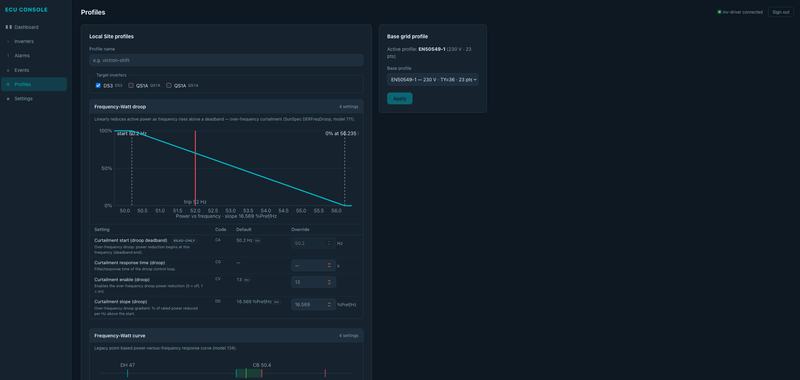Click the Curtailment slope field showing 16.569
800x380 pixels.
coord(313,305)
